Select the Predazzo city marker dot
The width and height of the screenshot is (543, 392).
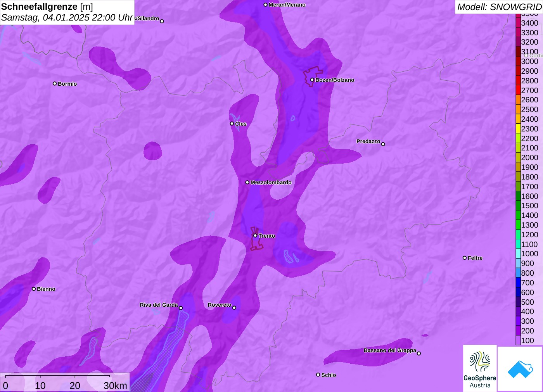[x=383, y=144]
